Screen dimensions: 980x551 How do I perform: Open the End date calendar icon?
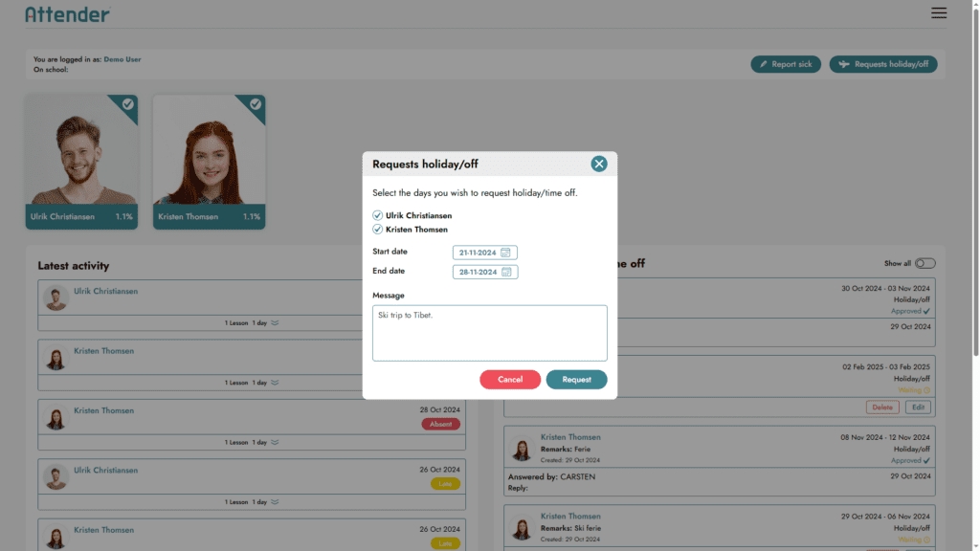[x=506, y=272]
